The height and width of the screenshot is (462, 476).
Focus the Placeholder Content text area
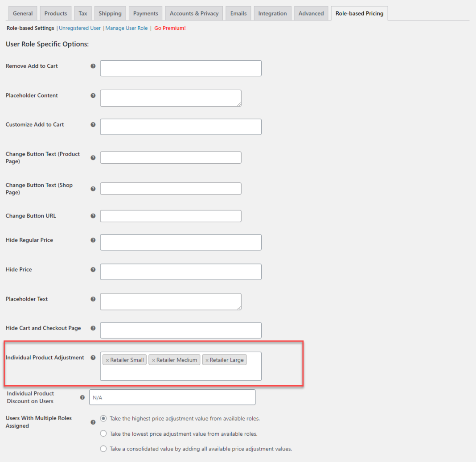pyautogui.click(x=171, y=98)
